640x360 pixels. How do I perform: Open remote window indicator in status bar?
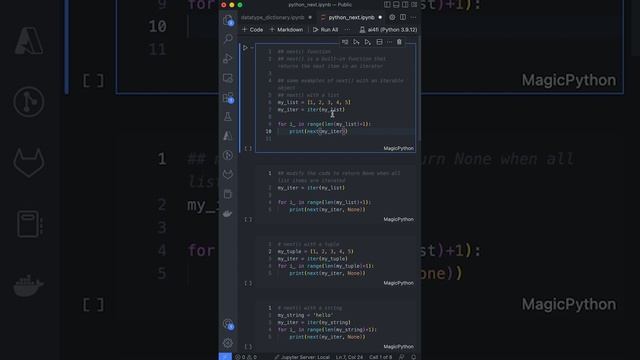point(225,357)
